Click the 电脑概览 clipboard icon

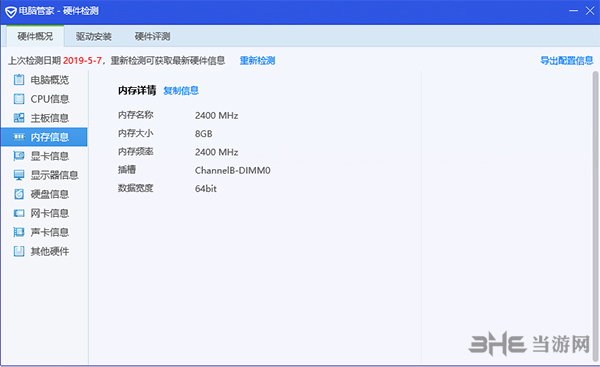(19, 80)
